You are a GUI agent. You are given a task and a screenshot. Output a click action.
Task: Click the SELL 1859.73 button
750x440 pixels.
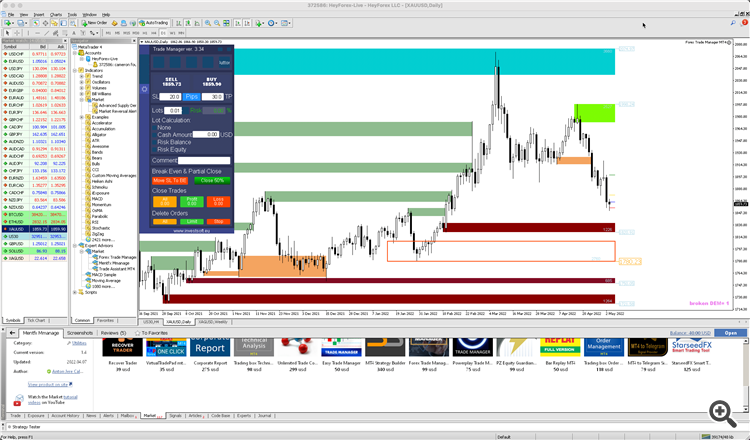point(171,81)
